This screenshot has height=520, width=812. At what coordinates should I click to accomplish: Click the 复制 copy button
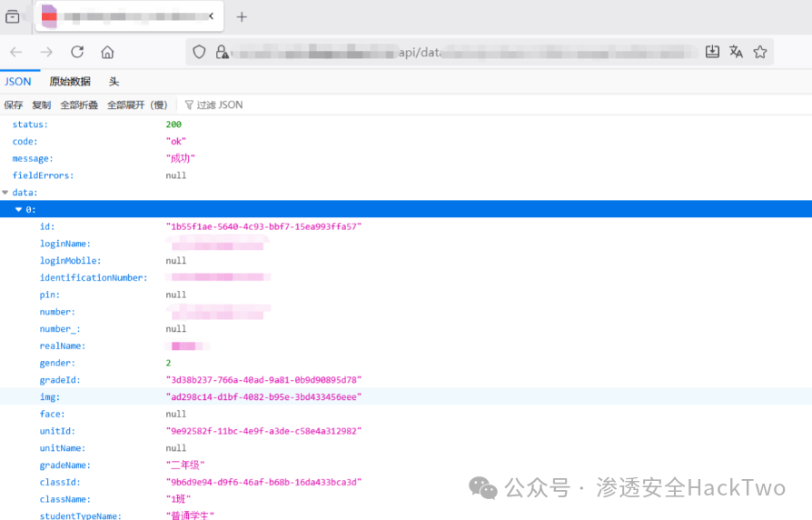pyautogui.click(x=42, y=105)
